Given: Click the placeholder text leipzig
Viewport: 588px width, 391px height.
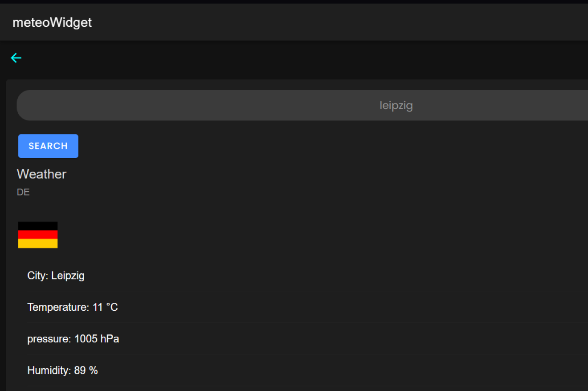Looking at the screenshot, I should click(396, 105).
